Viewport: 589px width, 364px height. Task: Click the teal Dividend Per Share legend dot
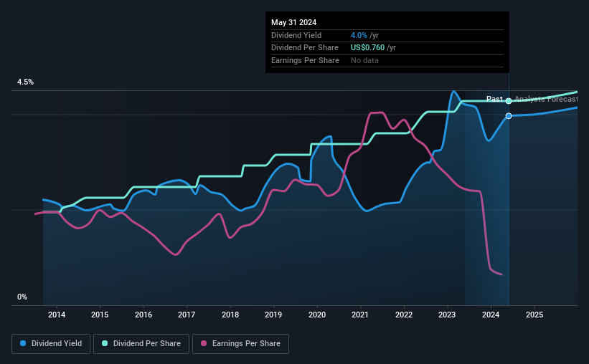pyautogui.click(x=105, y=343)
